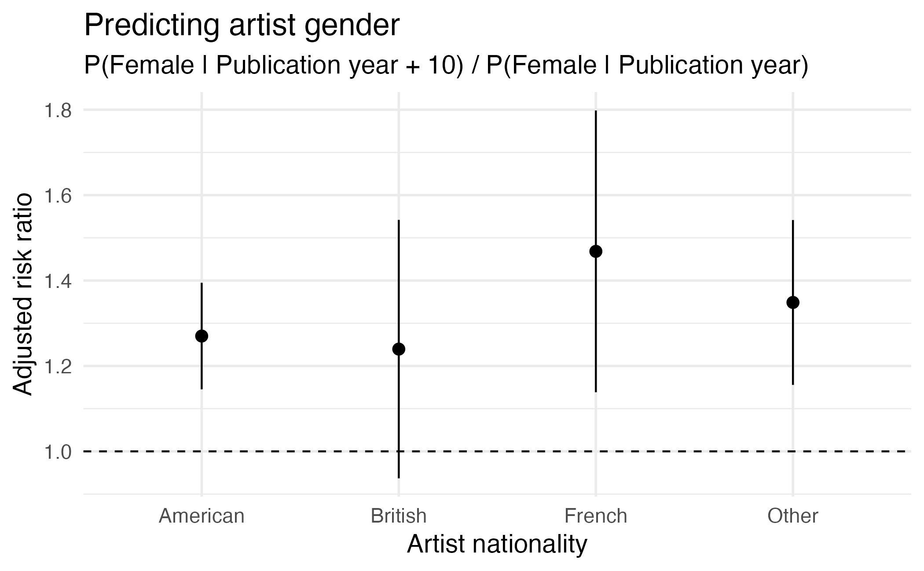Click the "American" x-axis label
This screenshot has height=571, width=924.
[x=202, y=516]
